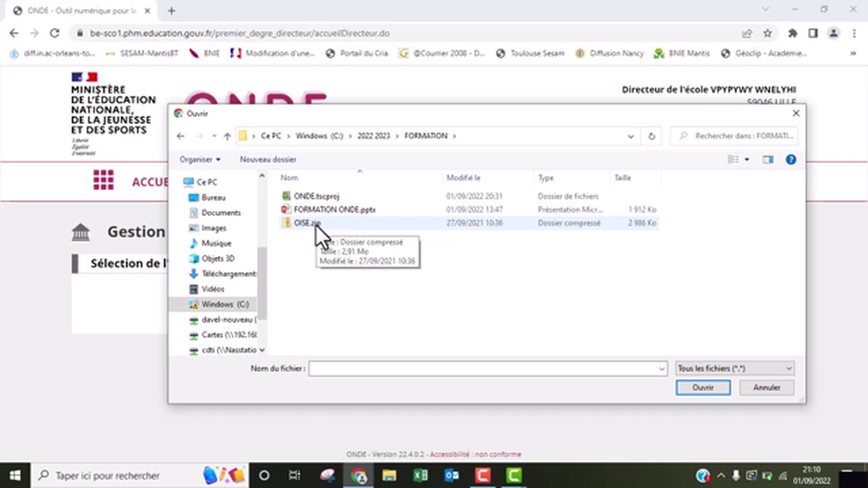Image resolution: width=868 pixels, height=488 pixels.
Task: Launch Excel from the taskbar
Action: click(420, 475)
